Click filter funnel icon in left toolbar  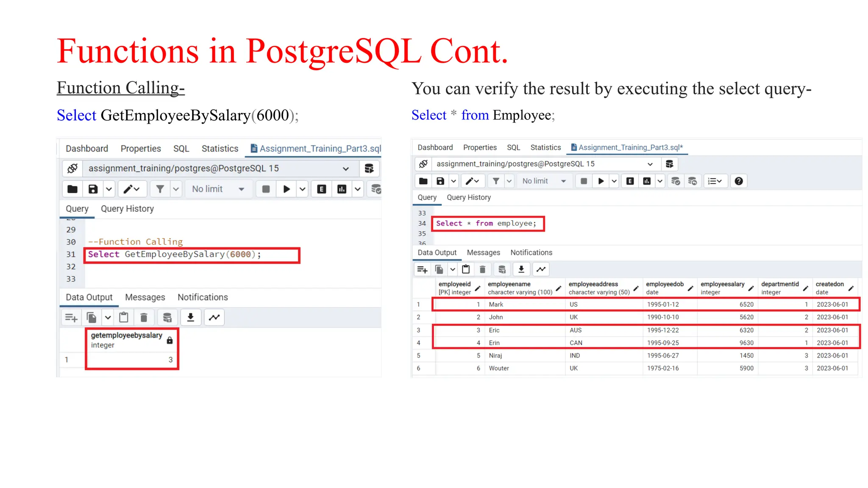[x=160, y=189]
